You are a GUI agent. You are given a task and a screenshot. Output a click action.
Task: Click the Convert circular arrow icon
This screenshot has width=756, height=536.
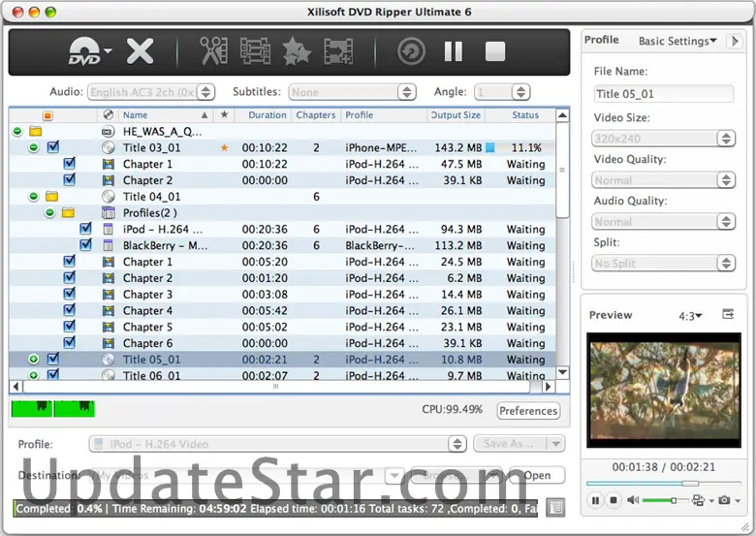411,51
